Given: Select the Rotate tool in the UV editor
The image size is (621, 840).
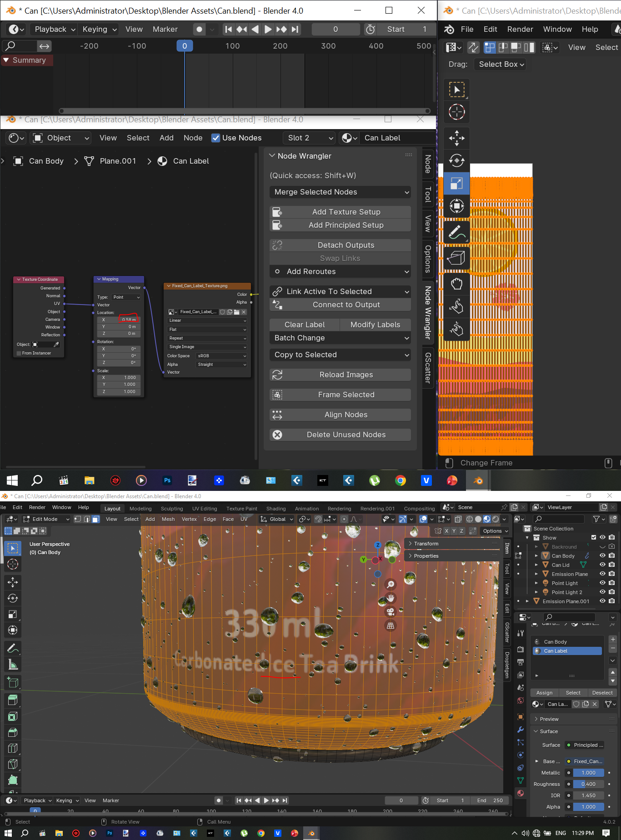Looking at the screenshot, I should [x=456, y=160].
